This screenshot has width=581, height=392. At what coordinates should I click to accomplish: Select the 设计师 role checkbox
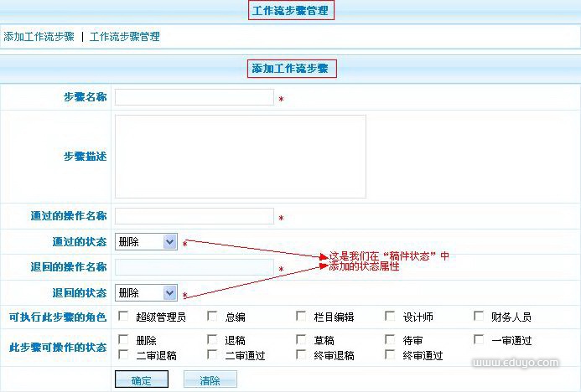390,317
